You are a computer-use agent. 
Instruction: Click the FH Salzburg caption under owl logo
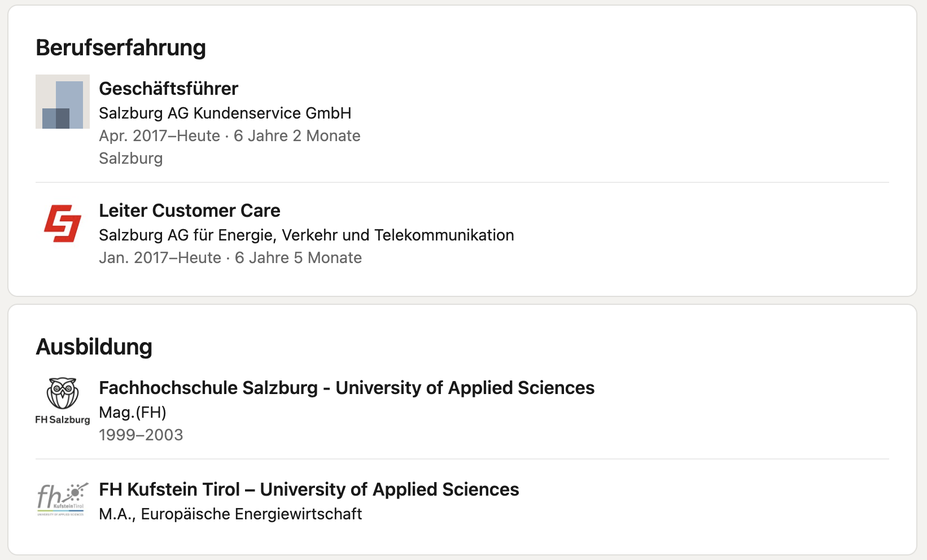click(63, 420)
